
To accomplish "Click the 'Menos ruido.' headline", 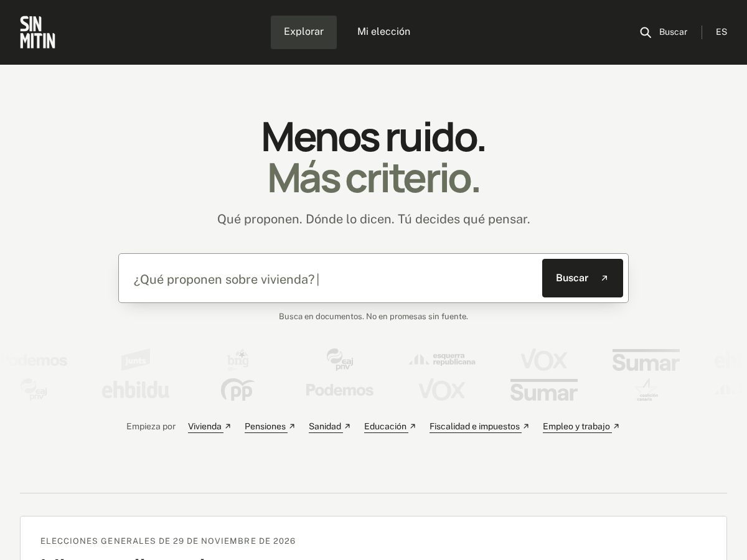I will click(374, 137).
